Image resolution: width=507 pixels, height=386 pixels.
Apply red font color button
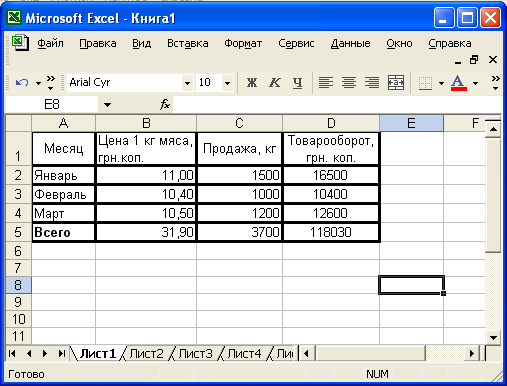coord(459,83)
